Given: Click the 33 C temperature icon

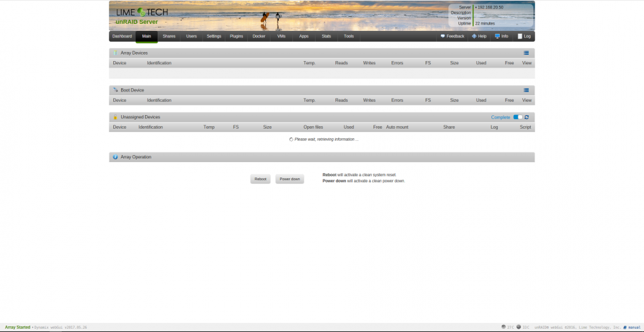Looking at the screenshot, I should (x=518, y=327).
